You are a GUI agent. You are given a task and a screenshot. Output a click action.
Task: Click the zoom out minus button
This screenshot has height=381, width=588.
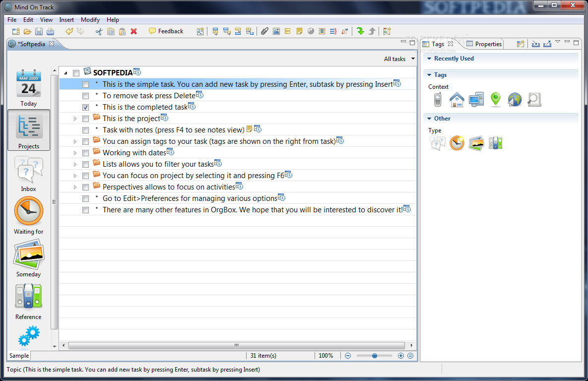tap(348, 356)
